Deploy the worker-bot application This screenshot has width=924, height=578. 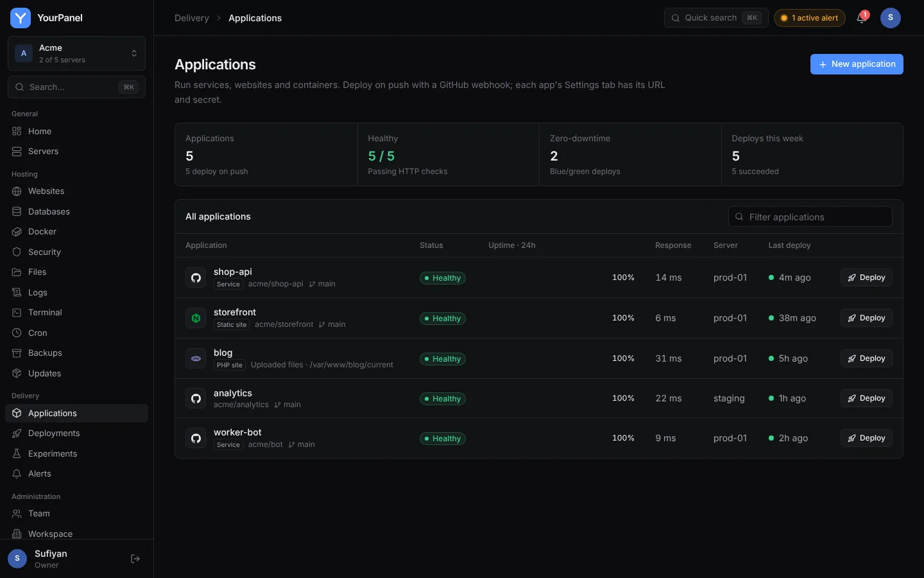click(x=866, y=438)
